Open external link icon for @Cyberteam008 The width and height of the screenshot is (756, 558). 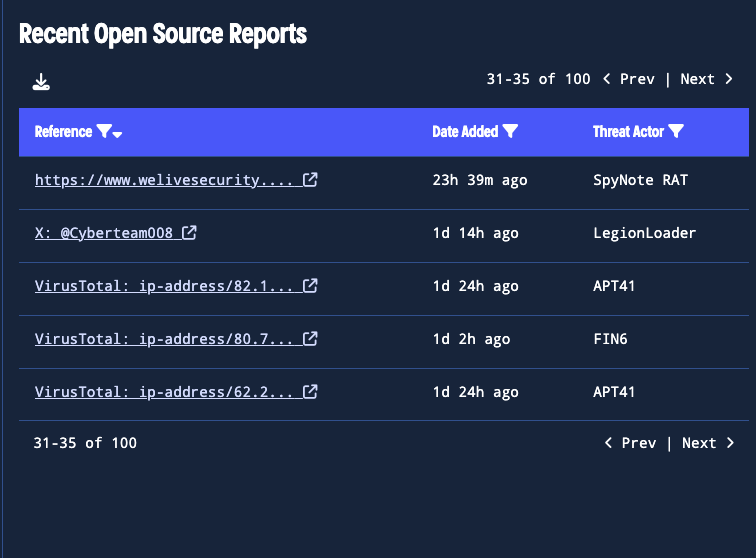coord(189,233)
